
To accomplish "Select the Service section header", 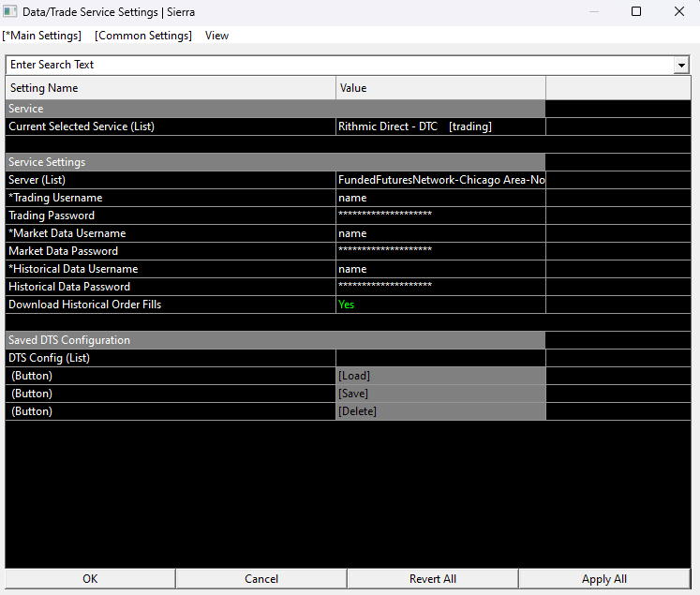I will (x=276, y=109).
